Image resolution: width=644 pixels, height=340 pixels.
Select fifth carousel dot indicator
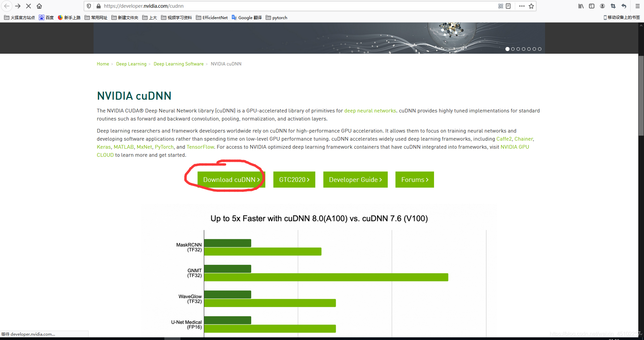[x=529, y=49]
